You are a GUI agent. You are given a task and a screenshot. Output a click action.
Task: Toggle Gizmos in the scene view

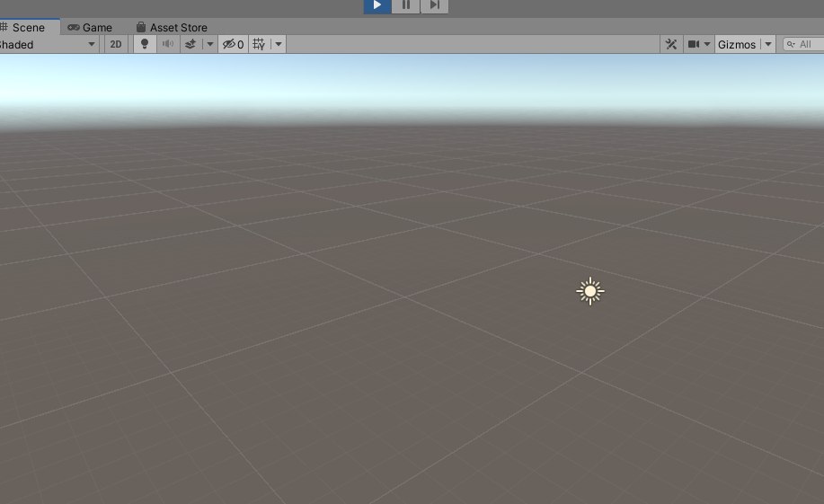pyautogui.click(x=737, y=45)
